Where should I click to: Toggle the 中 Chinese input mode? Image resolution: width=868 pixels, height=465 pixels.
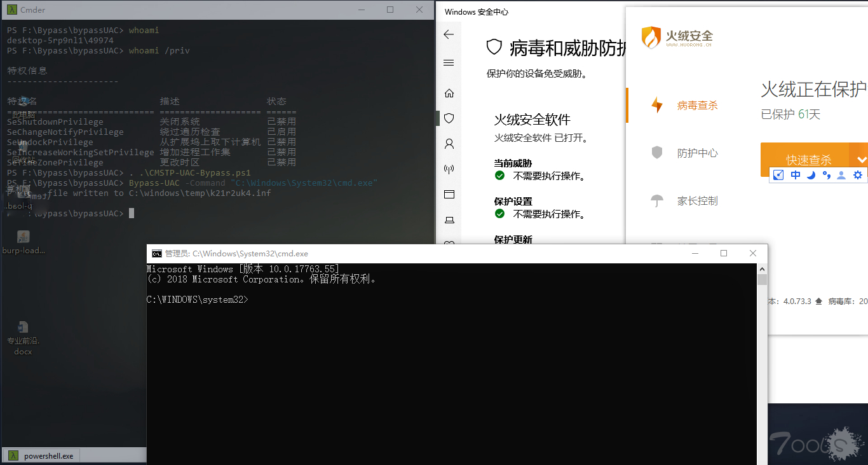pos(796,175)
